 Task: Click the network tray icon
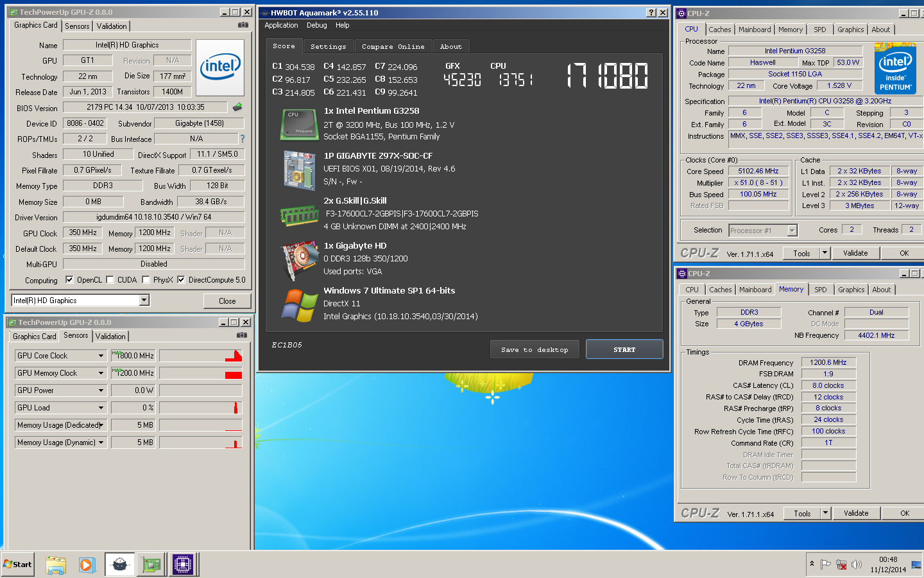[841, 565]
